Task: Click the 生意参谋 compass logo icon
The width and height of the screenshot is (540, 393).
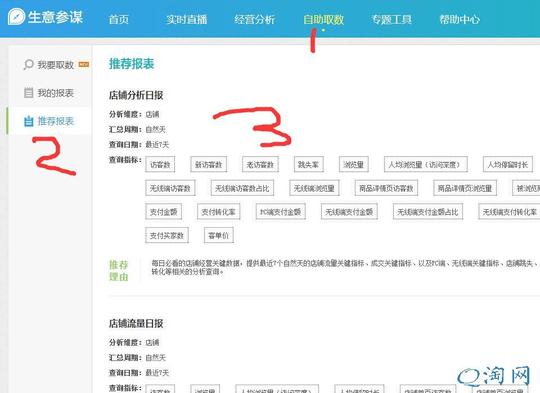Action: pyautogui.click(x=16, y=17)
